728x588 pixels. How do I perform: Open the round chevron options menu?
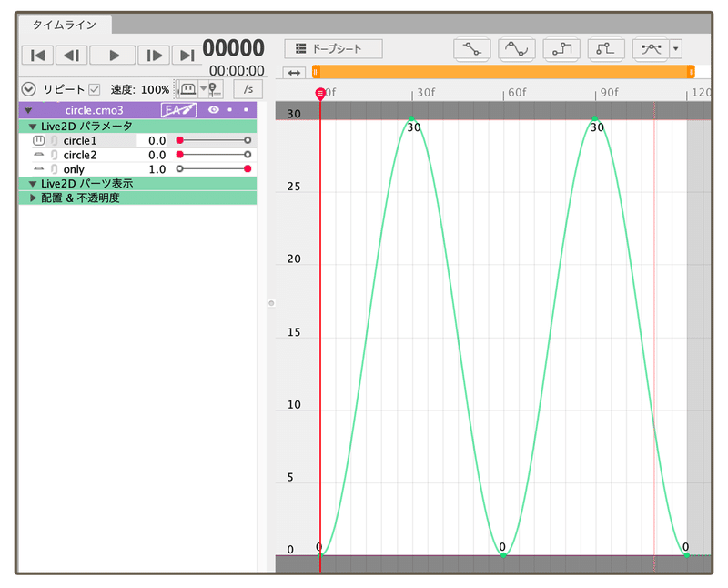pyautogui.click(x=29, y=89)
